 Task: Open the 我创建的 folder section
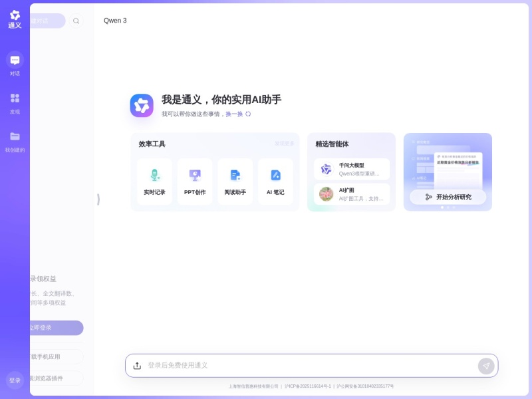pos(15,142)
